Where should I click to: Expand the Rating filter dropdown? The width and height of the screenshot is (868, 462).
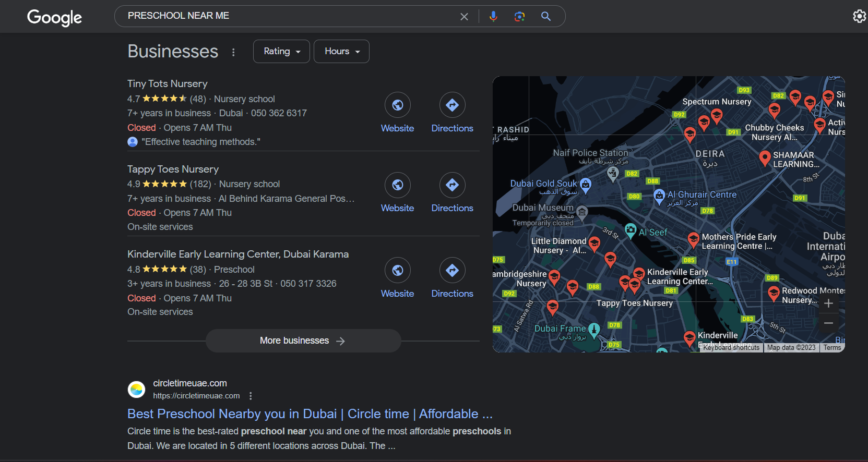tap(282, 51)
